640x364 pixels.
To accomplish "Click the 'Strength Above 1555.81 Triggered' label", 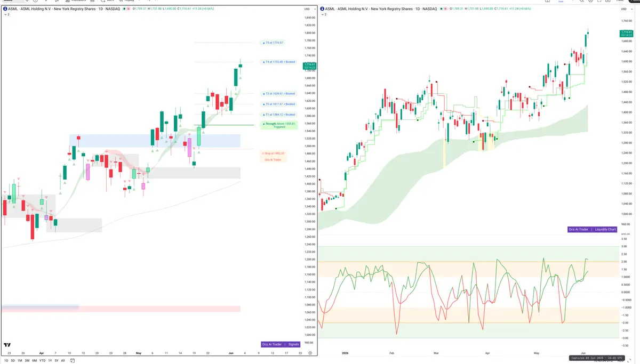I will coord(279,125).
